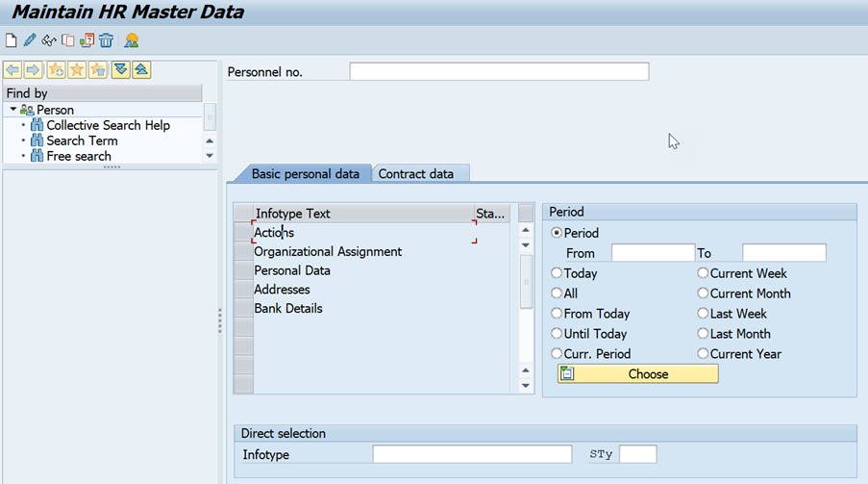Collapse the Person tree node
Image resolution: width=868 pixels, height=484 pixels.
click(x=13, y=110)
